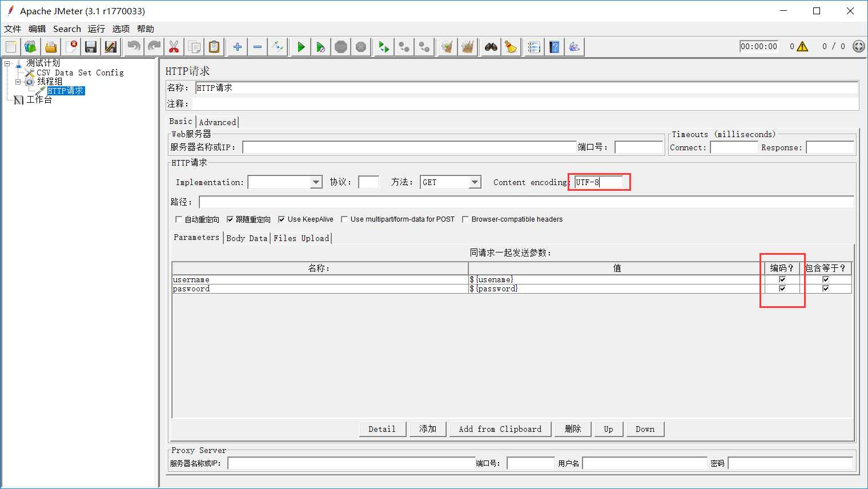Screen dimensions: 868x489
Task: Click the Stop test icon
Action: click(x=341, y=47)
